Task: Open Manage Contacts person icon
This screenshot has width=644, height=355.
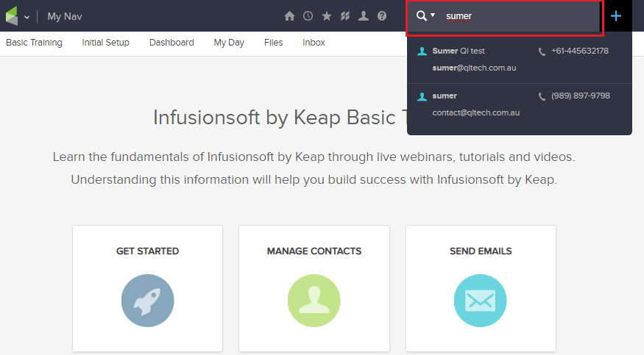Action: (x=314, y=301)
